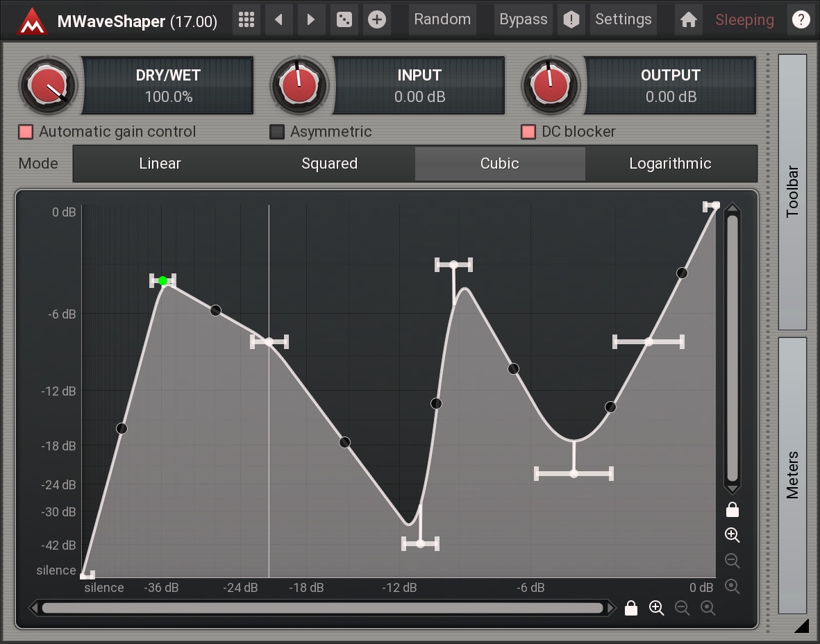This screenshot has width=820, height=644.
Task: Click the home icon
Action: [688, 20]
